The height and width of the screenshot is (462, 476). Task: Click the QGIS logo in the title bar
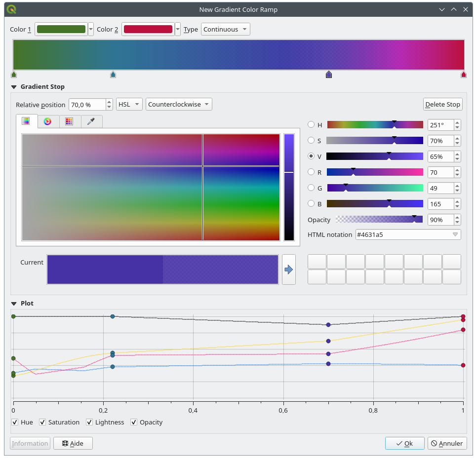(11, 9)
